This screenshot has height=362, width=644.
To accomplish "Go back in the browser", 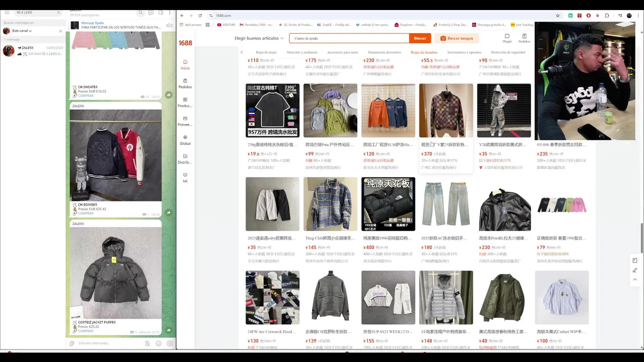I will point(182,16).
